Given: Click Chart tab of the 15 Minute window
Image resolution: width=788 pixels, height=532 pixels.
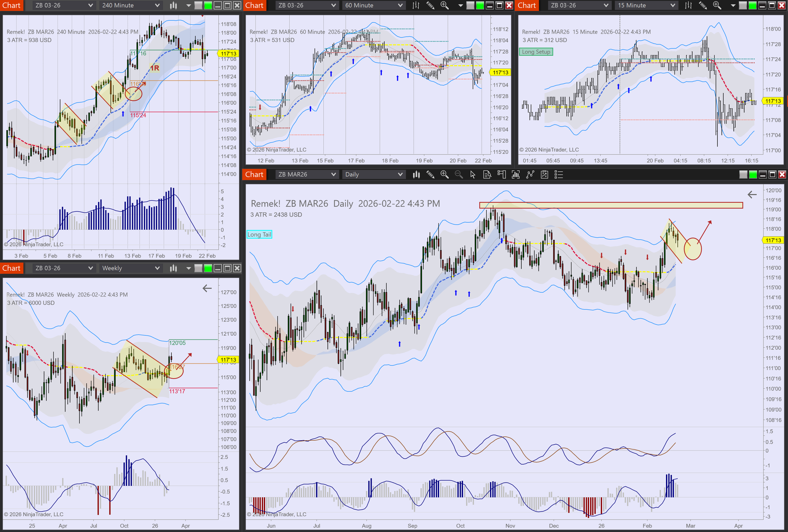Looking at the screenshot, I should pos(527,5).
